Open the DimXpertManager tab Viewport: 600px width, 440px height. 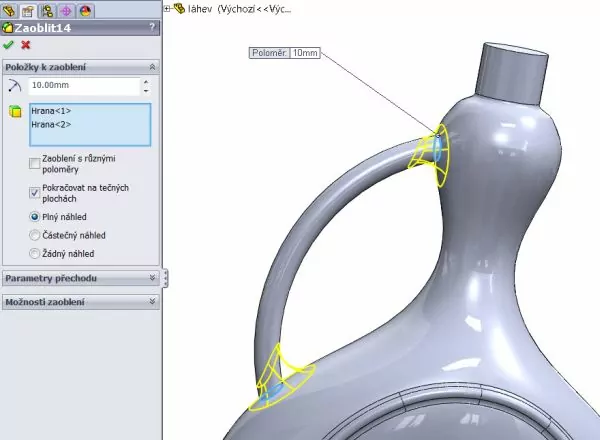pos(66,11)
